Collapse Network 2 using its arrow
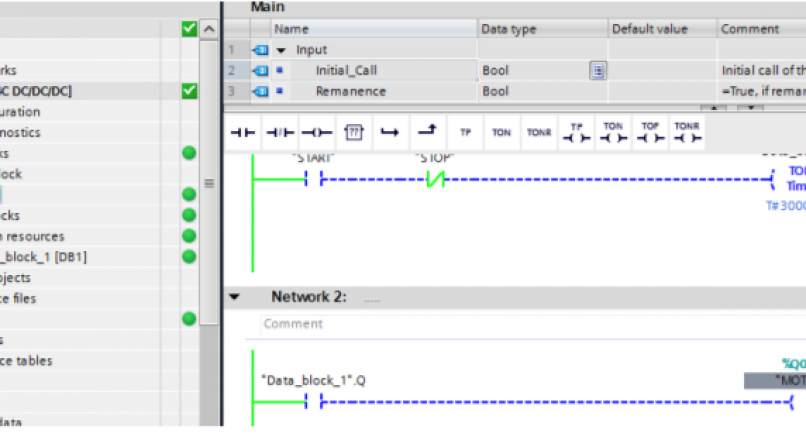The image size is (806, 440). [x=235, y=297]
